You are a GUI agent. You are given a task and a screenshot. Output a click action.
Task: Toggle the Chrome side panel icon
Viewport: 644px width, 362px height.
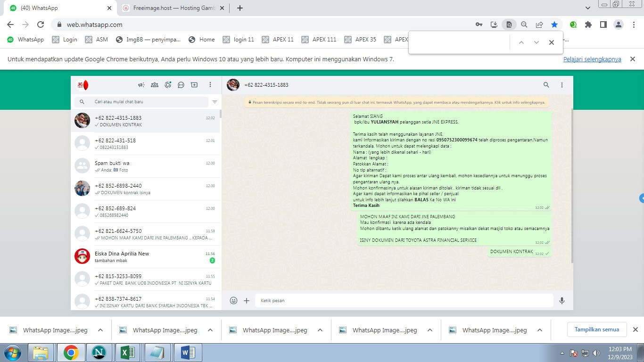click(x=603, y=25)
